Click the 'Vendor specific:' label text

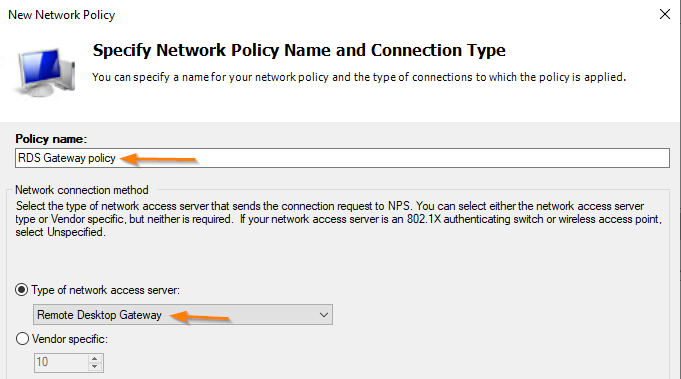click(x=69, y=339)
